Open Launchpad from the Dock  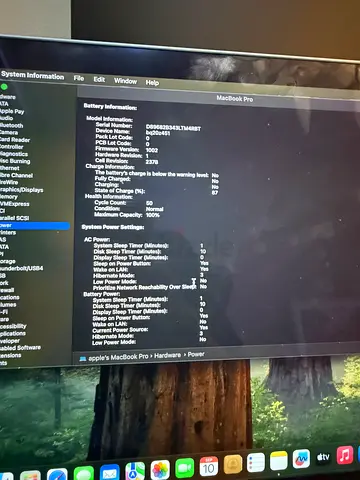click(x=30, y=476)
